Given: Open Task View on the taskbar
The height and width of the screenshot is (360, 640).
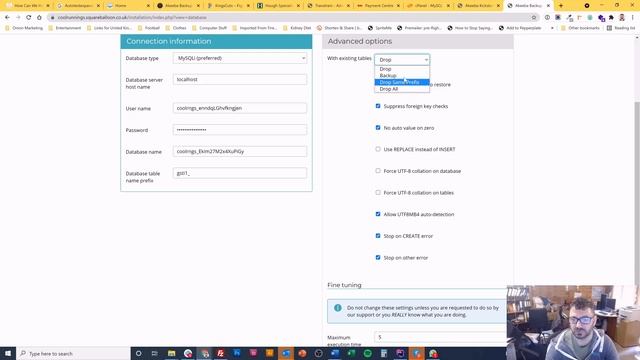Looking at the screenshot, I should [x=155, y=353].
